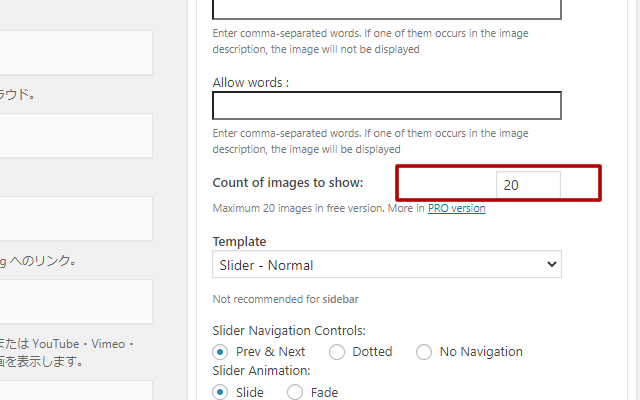Click the left field above YouTube・Vimeo text
This screenshot has height=400, width=640.
(76, 301)
